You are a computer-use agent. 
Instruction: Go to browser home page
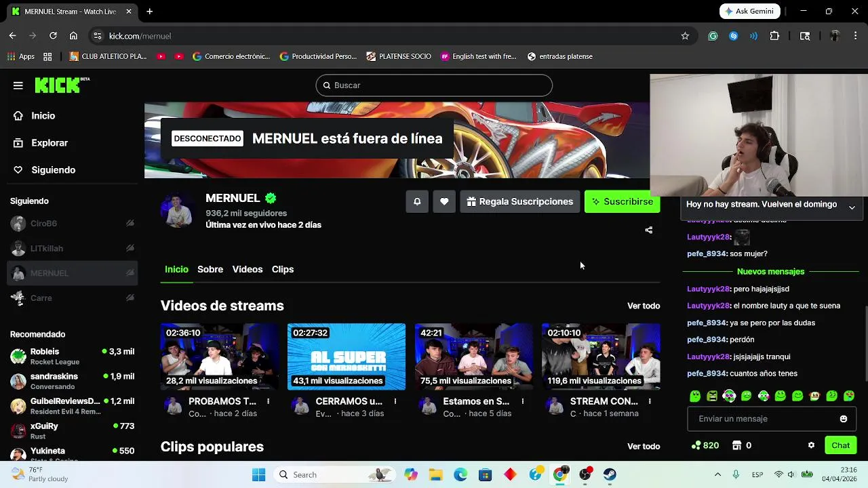[x=73, y=36]
